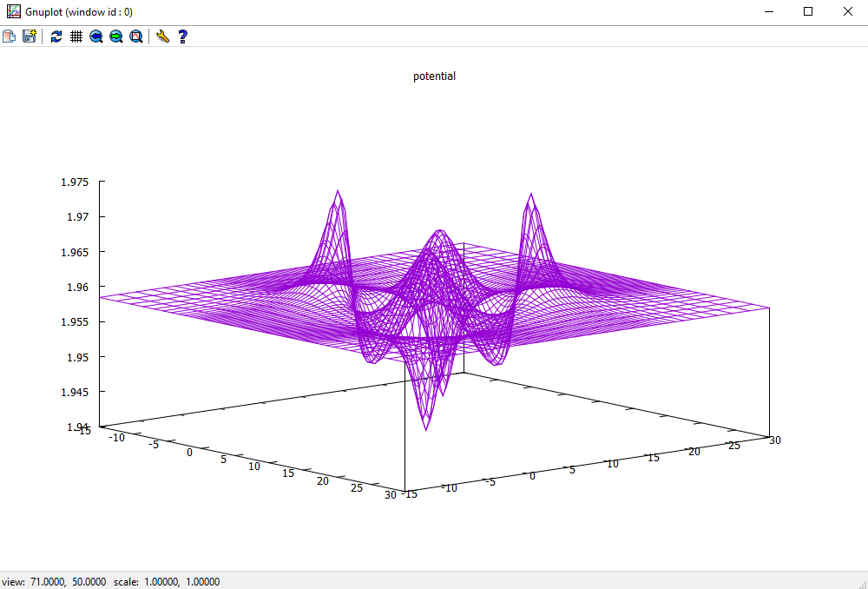Open the configuration dialog via wrench icon

pos(162,36)
